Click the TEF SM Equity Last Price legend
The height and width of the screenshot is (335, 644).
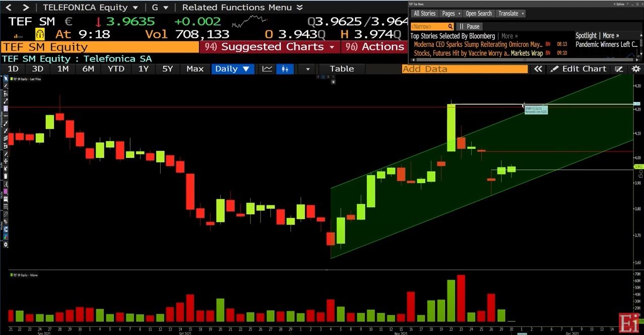pyautogui.click(x=26, y=79)
